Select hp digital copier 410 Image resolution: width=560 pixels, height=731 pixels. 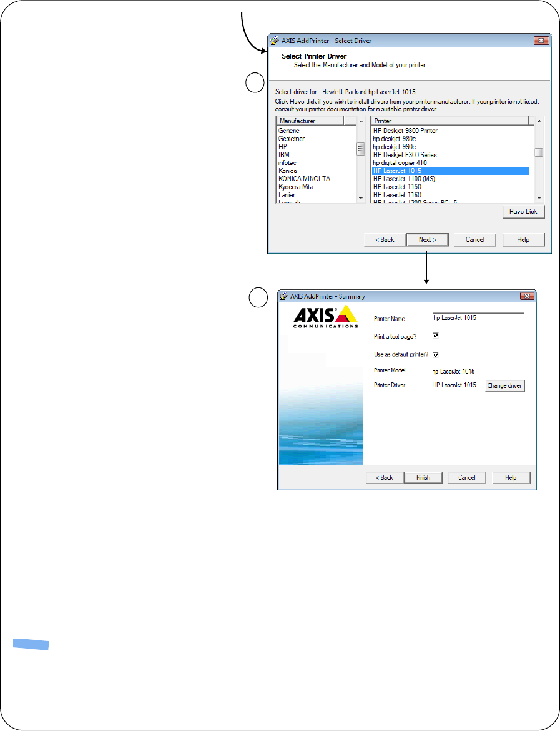point(400,162)
